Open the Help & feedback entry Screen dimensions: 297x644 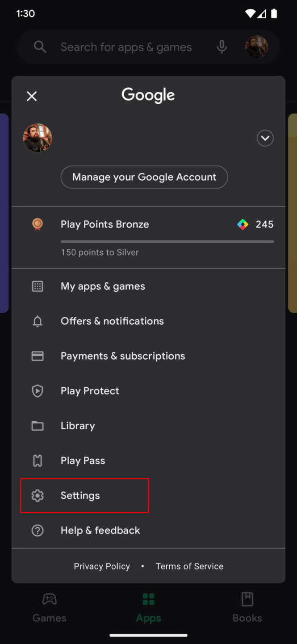[x=100, y=530]
